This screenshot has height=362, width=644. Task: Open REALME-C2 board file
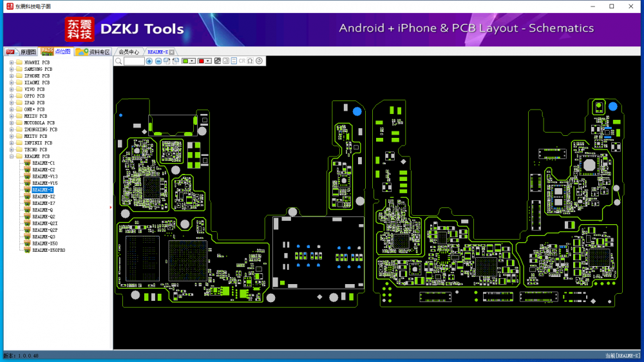coord(43,169)
